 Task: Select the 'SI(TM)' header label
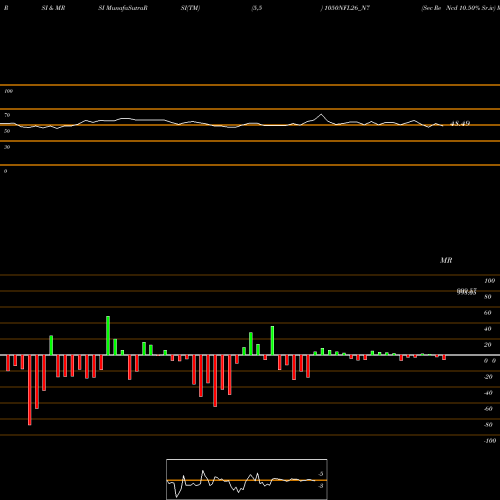190,8
